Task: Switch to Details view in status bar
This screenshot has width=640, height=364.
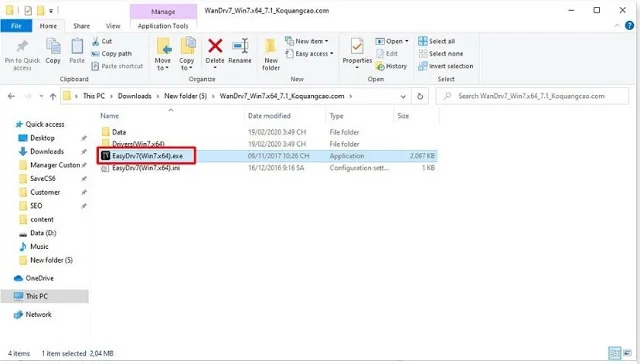Action: tap(614, 353)
